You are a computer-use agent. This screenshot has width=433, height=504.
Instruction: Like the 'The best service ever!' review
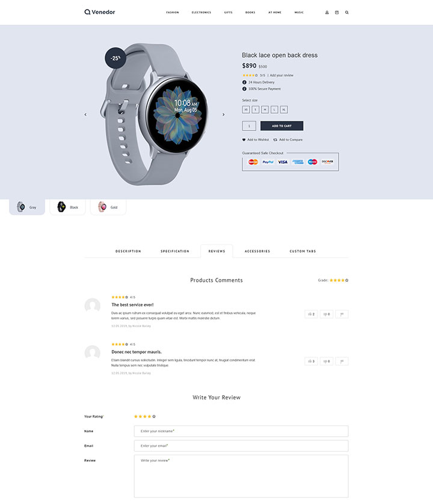[311, 314]
